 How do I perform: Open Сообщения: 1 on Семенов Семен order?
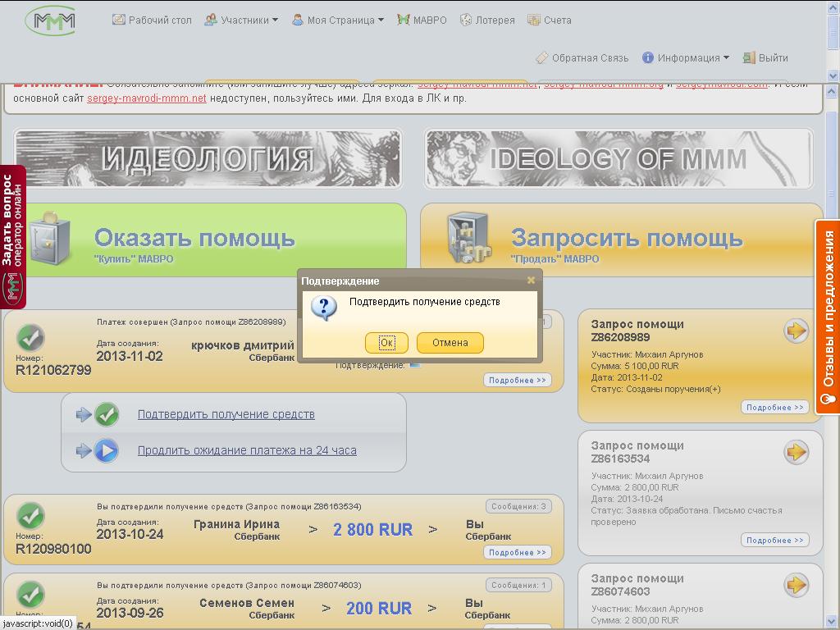[x=518, y=585]
